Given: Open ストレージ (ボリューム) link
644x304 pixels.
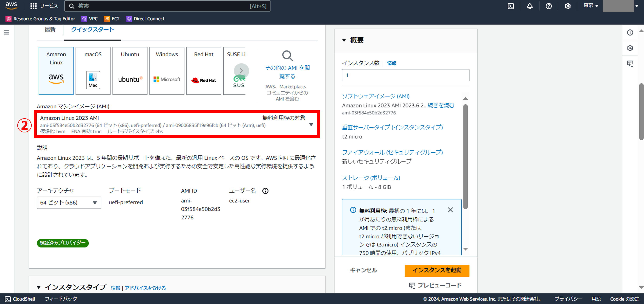Looking at the screenshot, I should tap(371, 178).
